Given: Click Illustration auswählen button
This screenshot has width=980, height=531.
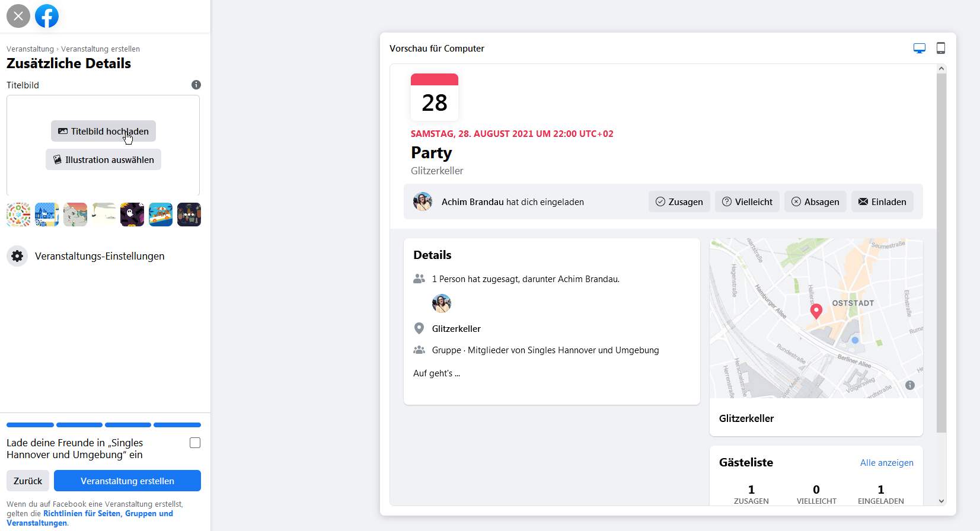Looking at the screenshot, I should coord(103,159).
